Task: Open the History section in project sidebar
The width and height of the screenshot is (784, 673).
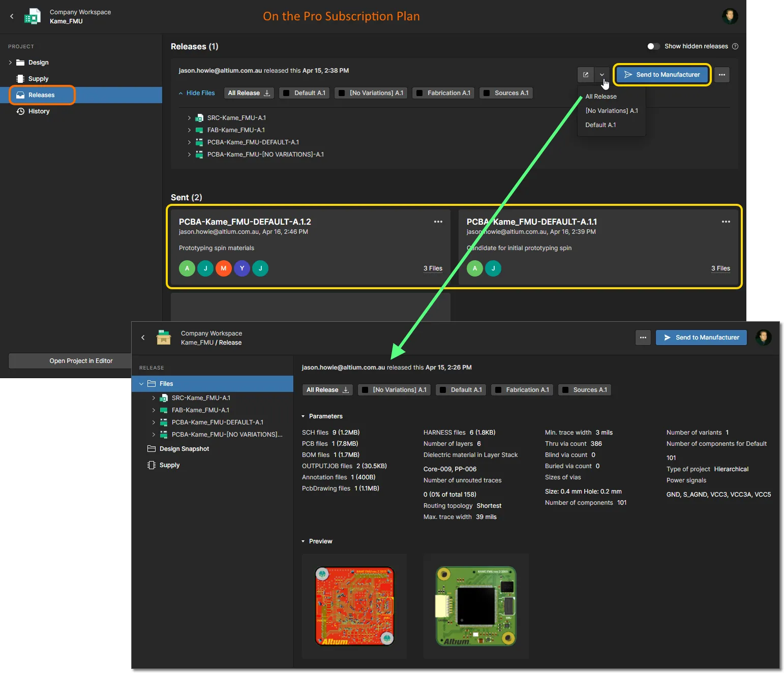Action: click(x=39, y=111)
